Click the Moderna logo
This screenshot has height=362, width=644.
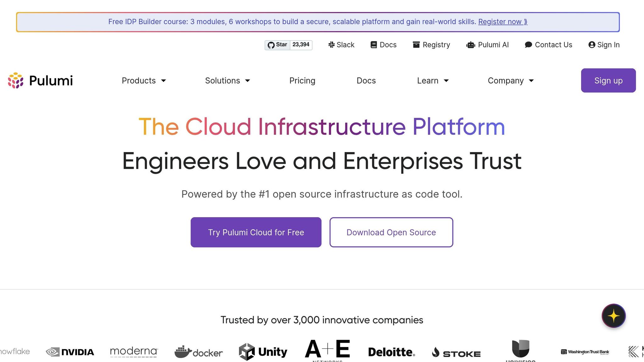pos(134,352)
